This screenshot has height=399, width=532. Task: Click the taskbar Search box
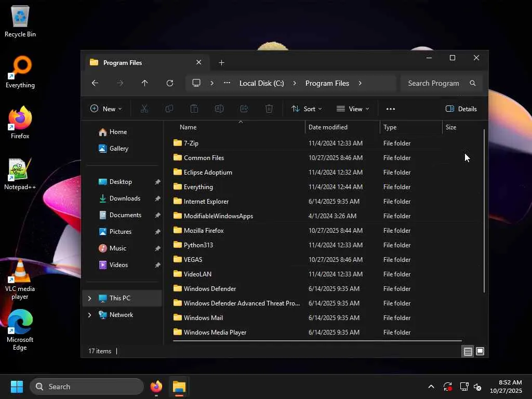pyautogui.click(x=87, y=387)
